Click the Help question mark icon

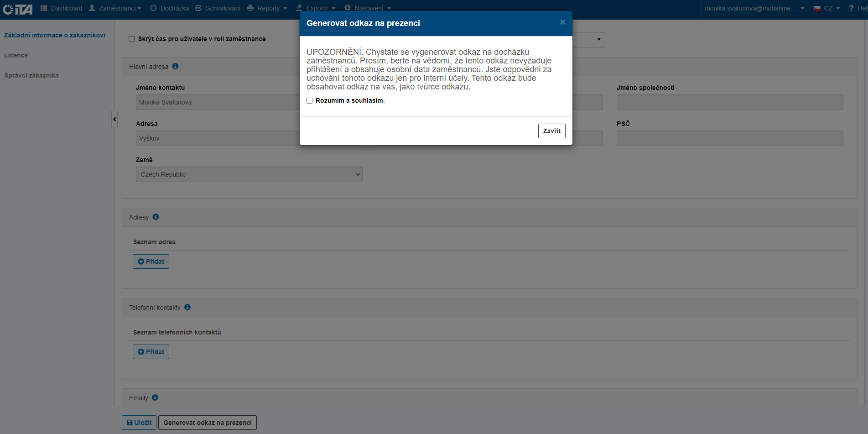click(851, 8)
